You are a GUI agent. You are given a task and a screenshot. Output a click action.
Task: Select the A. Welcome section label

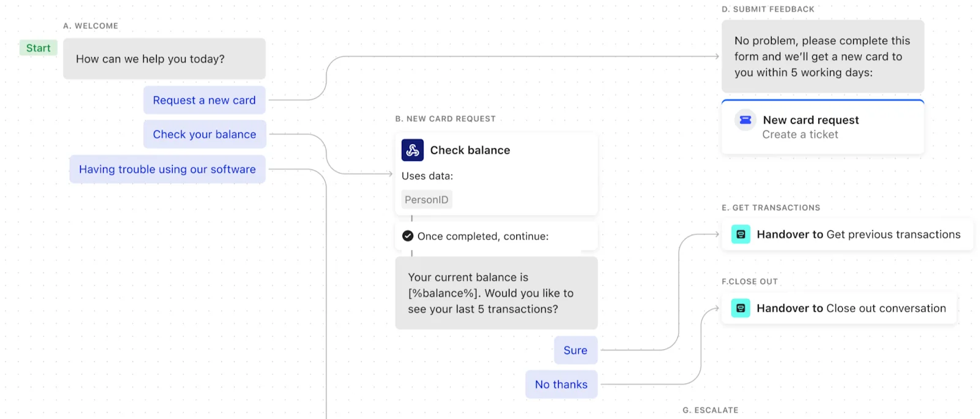tap(91, 26)
